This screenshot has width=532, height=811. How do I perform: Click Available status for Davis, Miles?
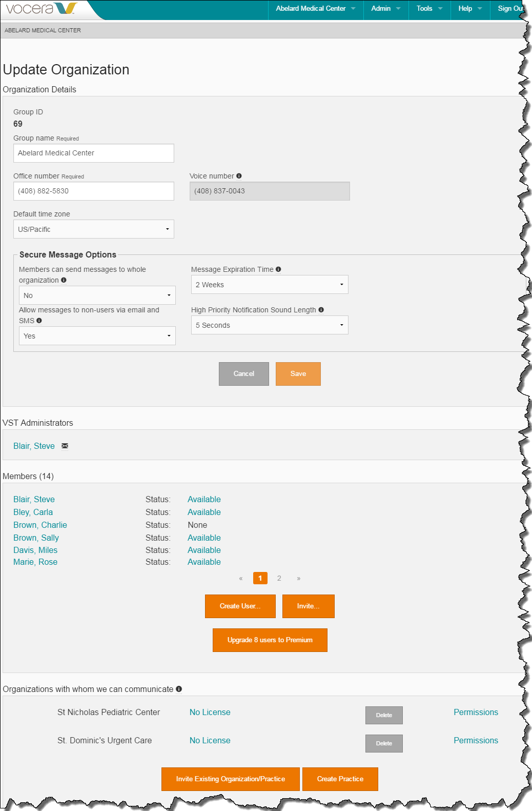tap(204, 550)
